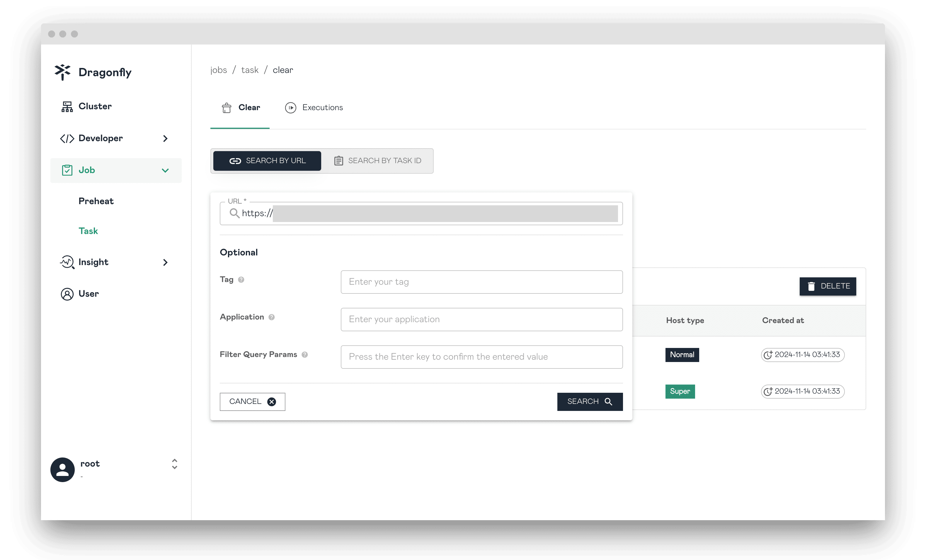
Task: Open Preheat under Job
Action: (96, 201)
